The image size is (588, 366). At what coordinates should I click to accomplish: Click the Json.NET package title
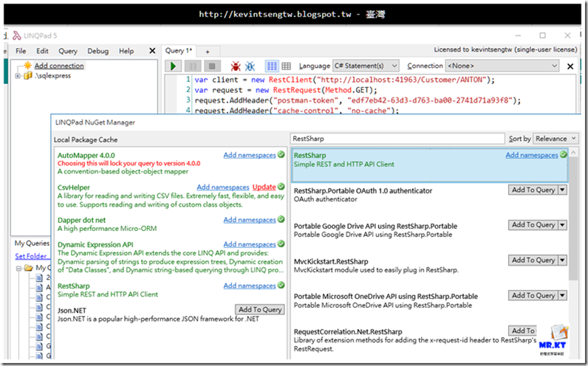(x=72, y=310)
